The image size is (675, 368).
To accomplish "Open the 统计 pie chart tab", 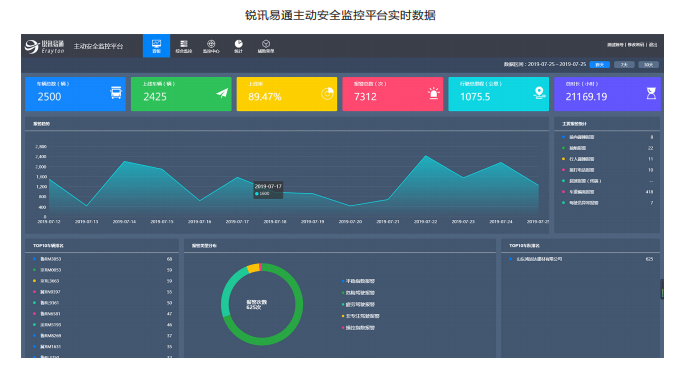I will click(238, 46).
